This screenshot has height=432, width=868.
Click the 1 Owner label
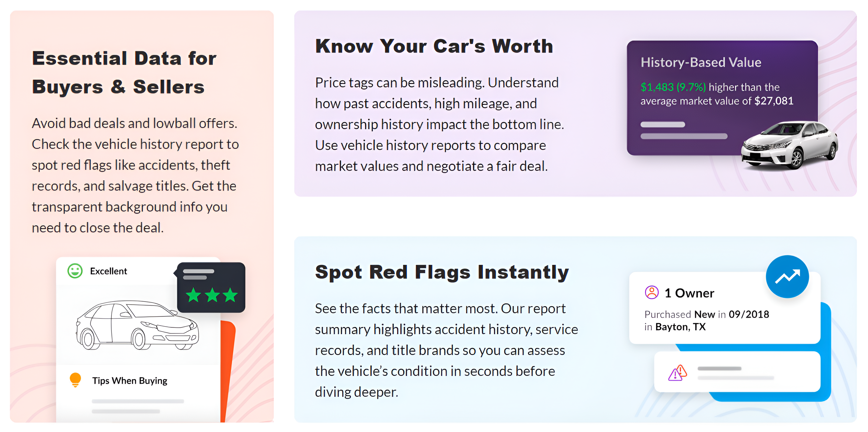pos(689,293)
